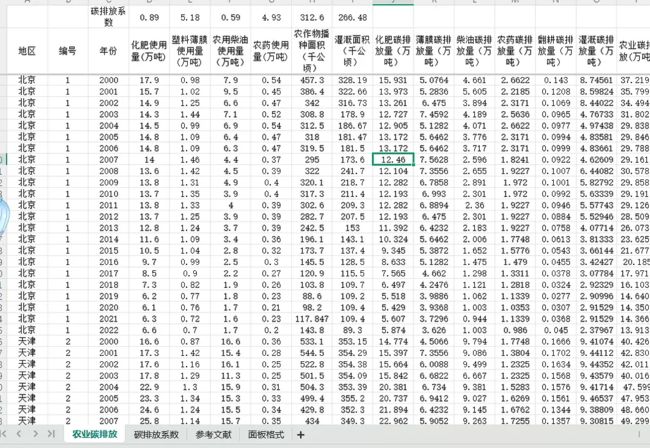The image size is (650, 448).
Task: Select the cell containing 2.37967
Action: tap(596, 330)
